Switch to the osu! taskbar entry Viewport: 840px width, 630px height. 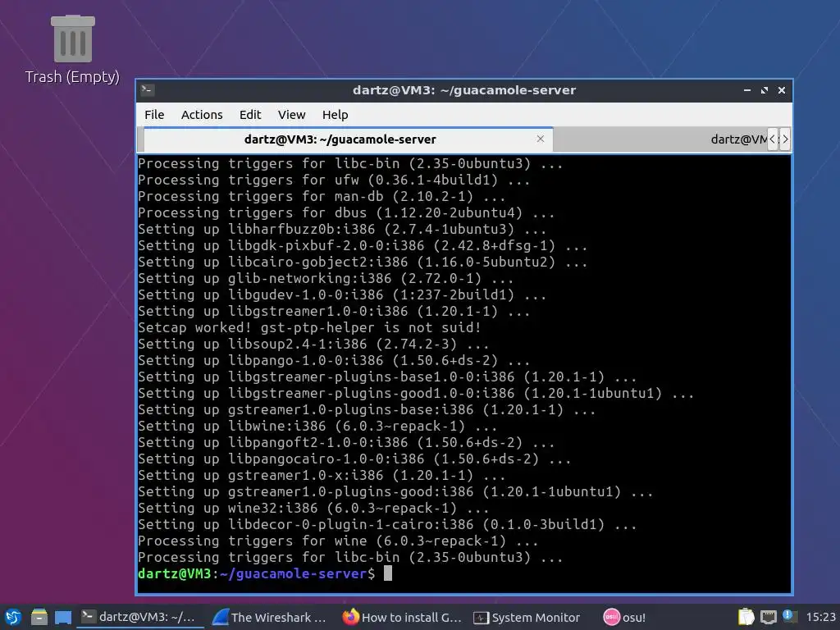(624, 617)
